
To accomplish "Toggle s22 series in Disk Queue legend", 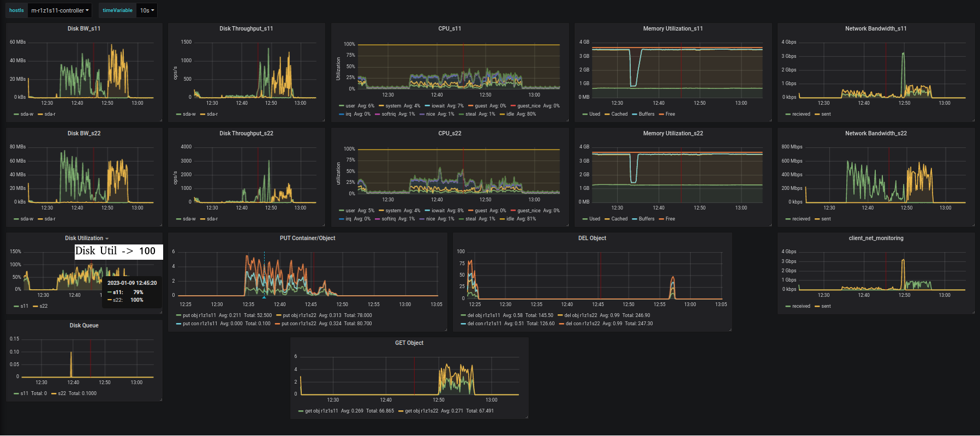I will tap(62, 393).
